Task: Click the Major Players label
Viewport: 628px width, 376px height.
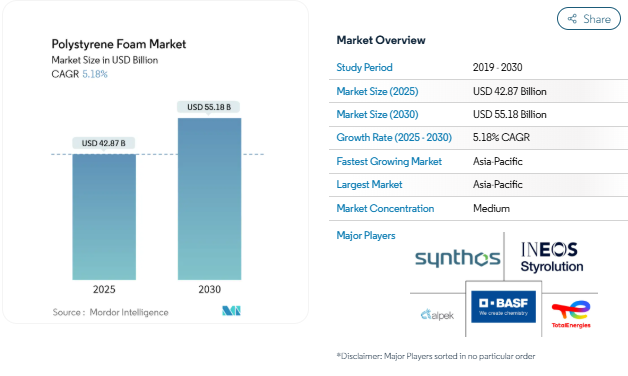Action: pos(366,235)
